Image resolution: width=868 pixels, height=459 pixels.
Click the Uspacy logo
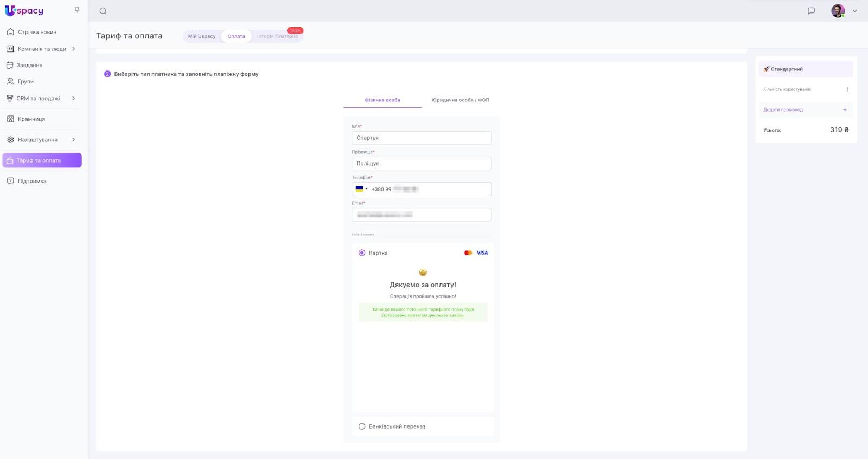pyautogui.click(x=24, y=10)
